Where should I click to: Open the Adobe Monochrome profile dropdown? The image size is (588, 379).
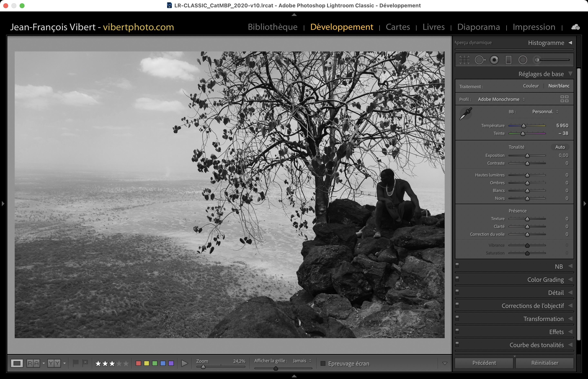[501, 99]
